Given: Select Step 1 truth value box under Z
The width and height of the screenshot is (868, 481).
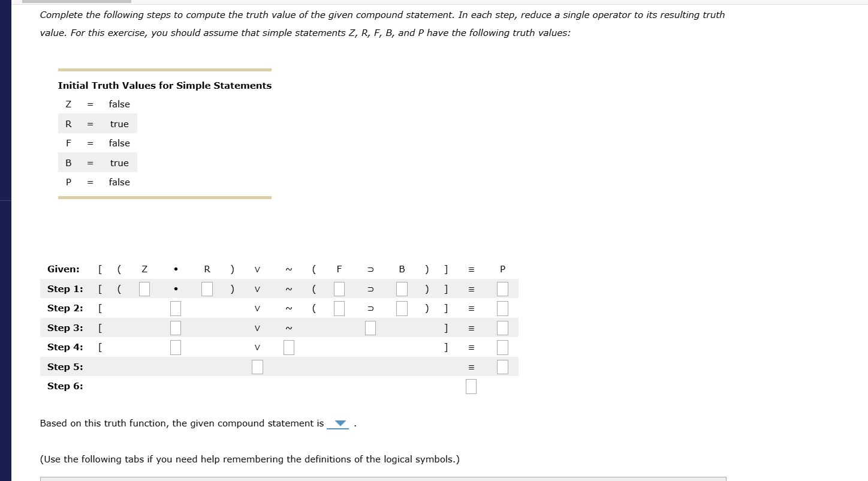Looking at the screenshot, I should pos(144,288).
